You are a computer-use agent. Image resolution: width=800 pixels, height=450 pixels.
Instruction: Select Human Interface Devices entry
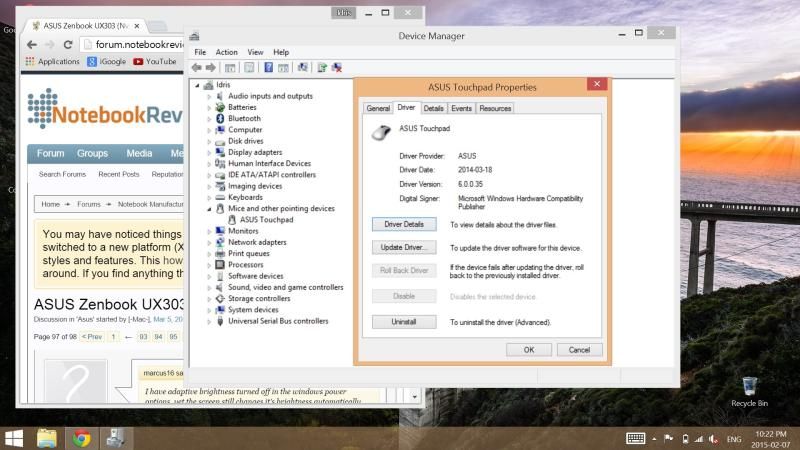[x=269, y=164]
